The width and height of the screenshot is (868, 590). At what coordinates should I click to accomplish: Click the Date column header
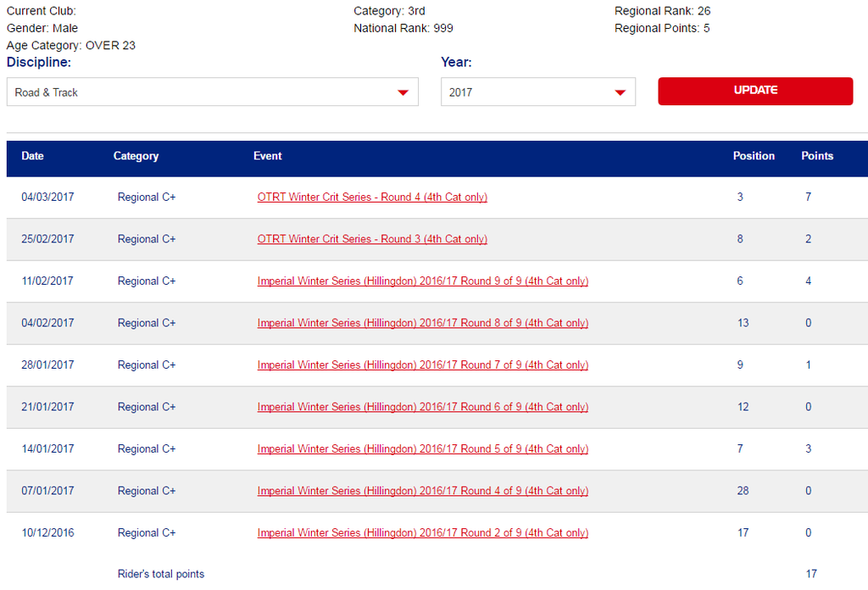tap(32, 156)
